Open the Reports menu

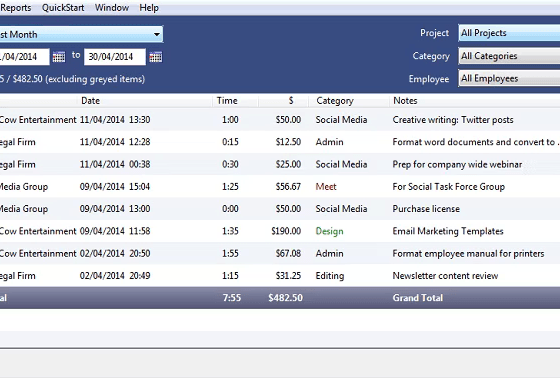click(x=16, y=8)
